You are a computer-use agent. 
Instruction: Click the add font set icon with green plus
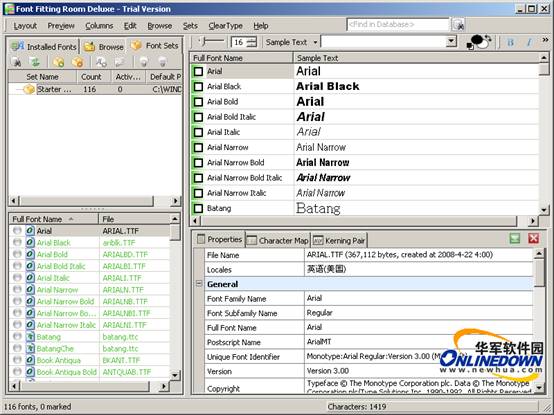pyautogui.click(x=58, y=62)
